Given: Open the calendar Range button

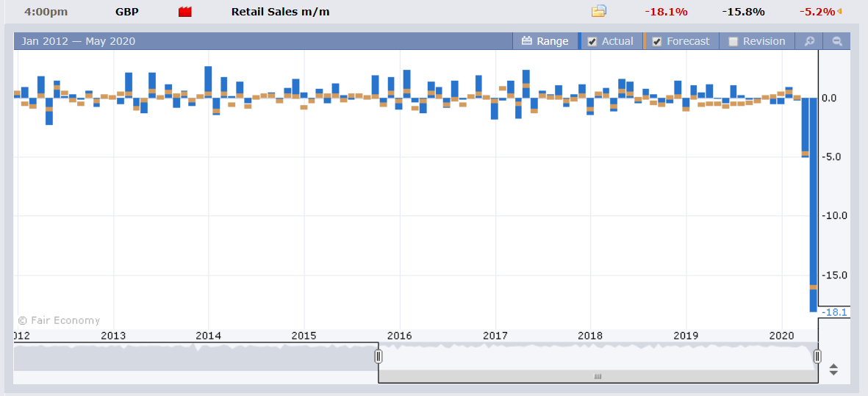Looking at the screenshot, I should pos(545,41).
